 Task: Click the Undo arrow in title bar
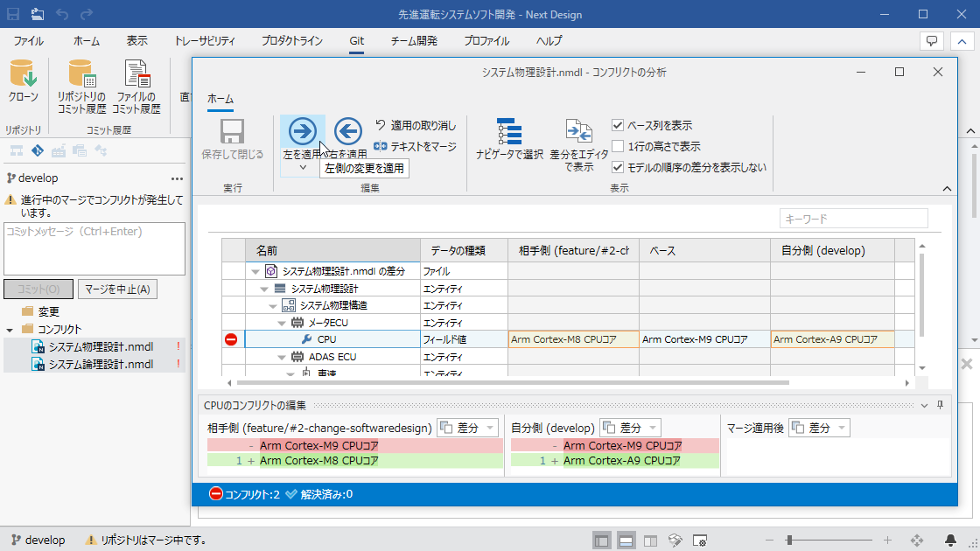(x=62, y=14)
